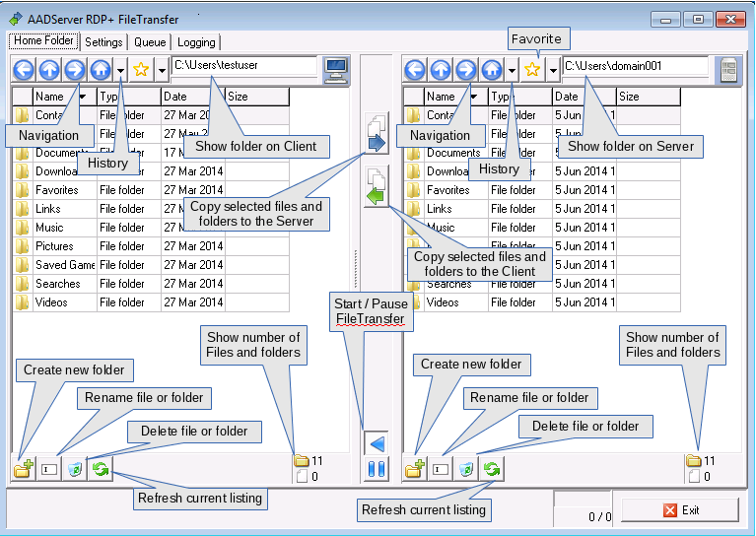
Task: Sort the server list by the Size column
Action: tap(647, 97)
